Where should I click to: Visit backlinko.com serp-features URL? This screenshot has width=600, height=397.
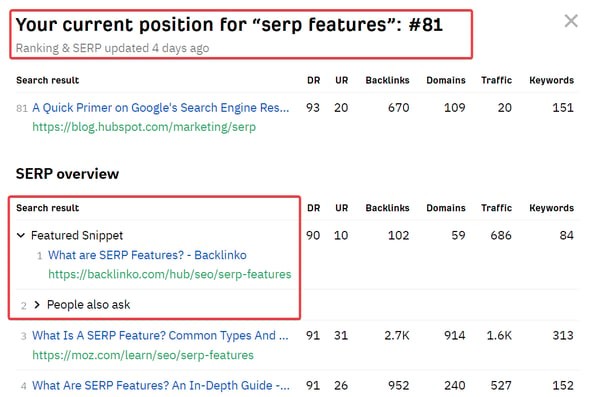(x=170, y=274)
